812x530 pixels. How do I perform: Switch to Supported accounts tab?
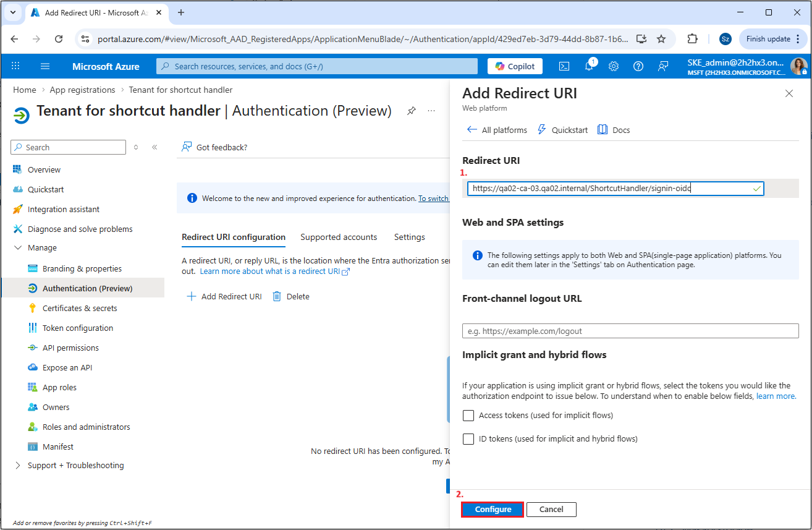(339, 237)
